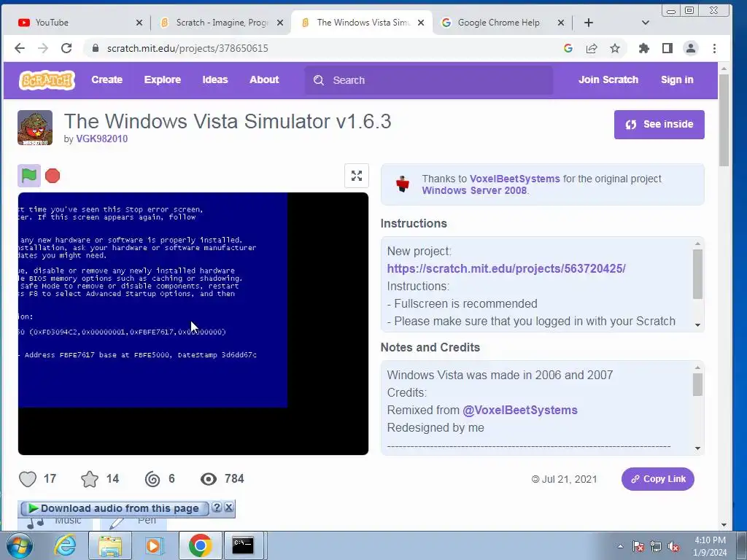Open Command Prompt from taskbar
The image size is (747, 560).
pos(243,545)
